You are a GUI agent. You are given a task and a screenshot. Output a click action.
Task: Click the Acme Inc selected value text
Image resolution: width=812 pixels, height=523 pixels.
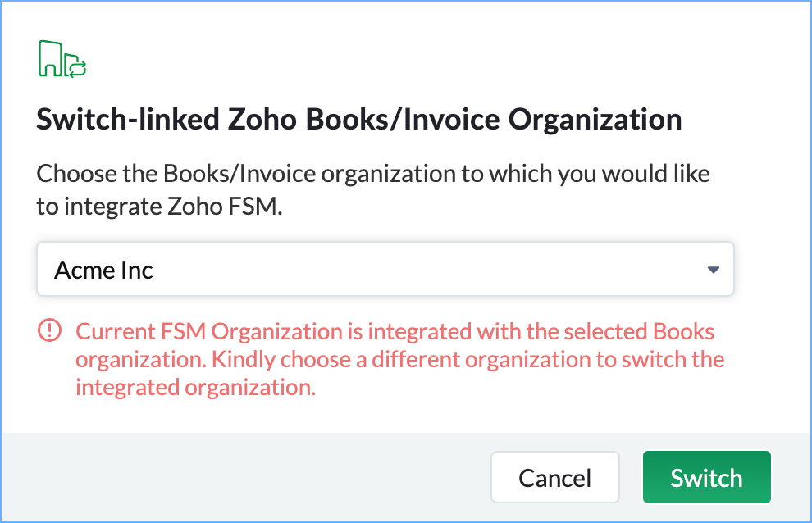(103, 270)
